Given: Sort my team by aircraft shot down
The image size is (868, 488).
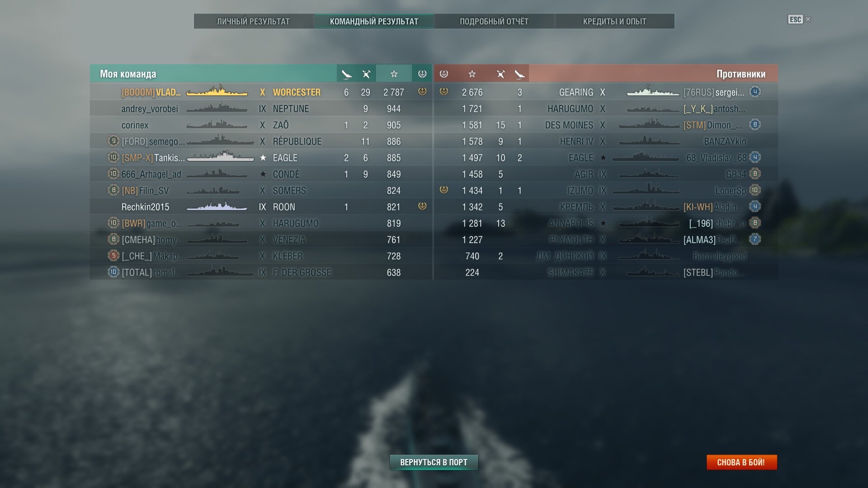Looking at the screenshot, I should tap(366, 74).
